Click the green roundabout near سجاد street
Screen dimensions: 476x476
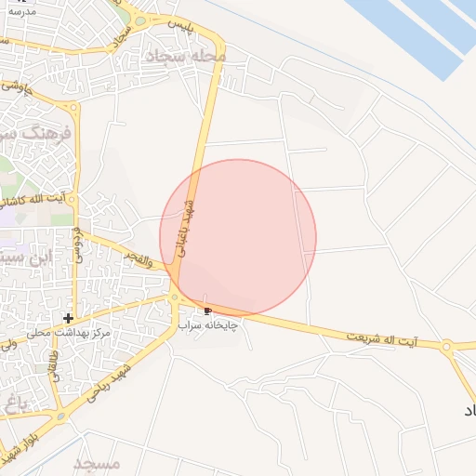tap(140, 21)
